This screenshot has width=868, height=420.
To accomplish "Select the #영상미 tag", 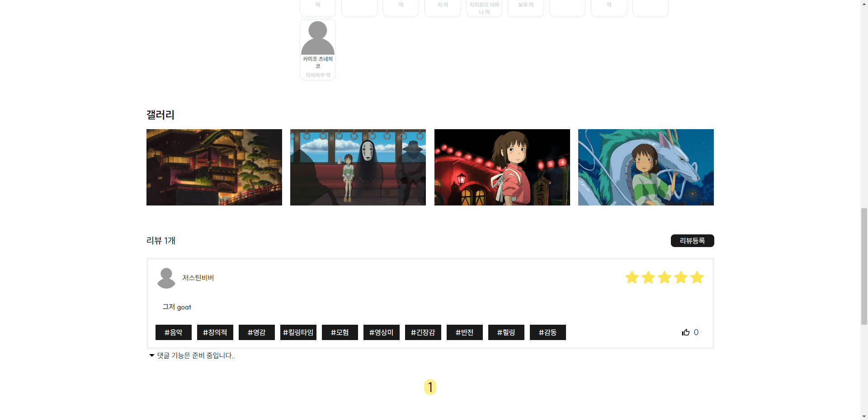I will (x=382, y=332).
